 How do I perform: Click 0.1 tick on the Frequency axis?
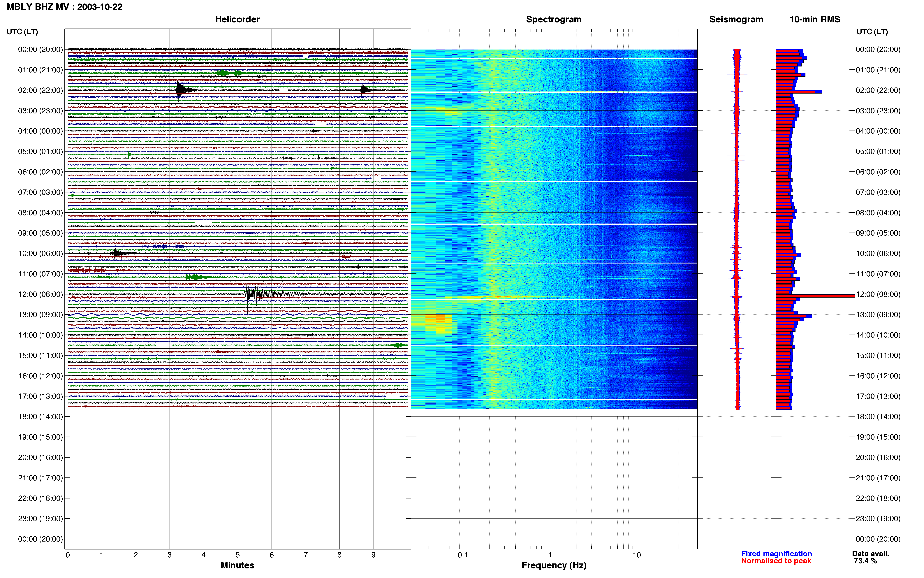(463, 555)
